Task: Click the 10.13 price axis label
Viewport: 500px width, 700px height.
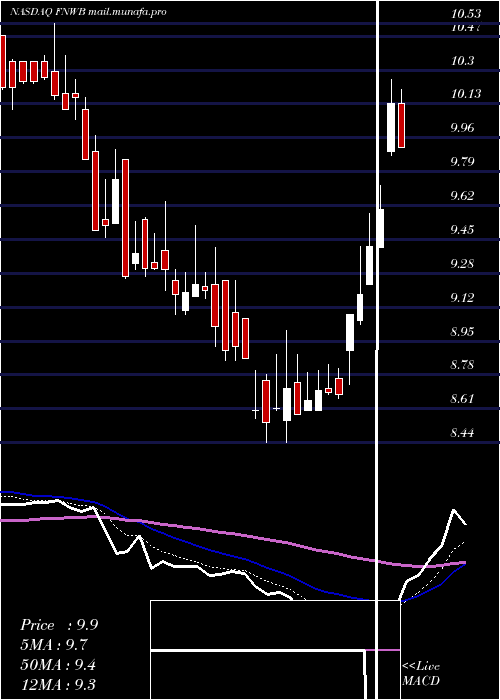Action: [466, 94]
